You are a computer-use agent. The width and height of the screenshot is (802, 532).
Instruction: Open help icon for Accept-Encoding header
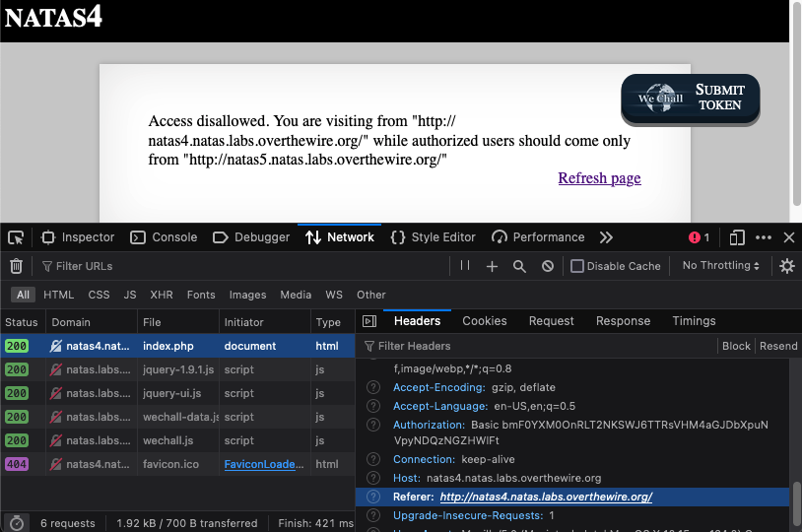(373, 387)
